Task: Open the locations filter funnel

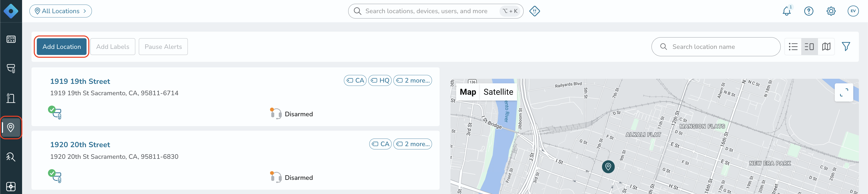Action: [846, 47]
